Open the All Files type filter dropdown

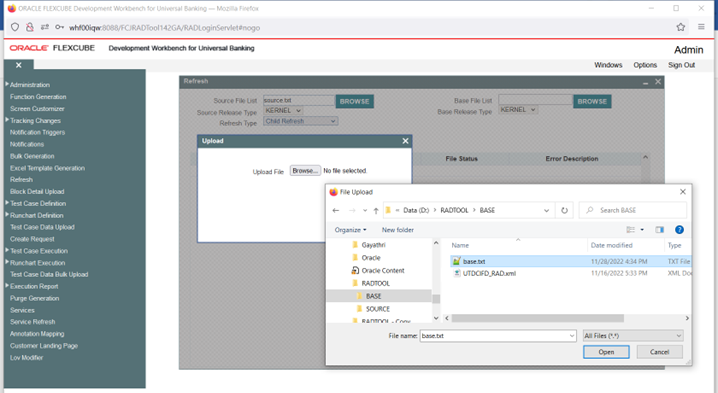[x=633, y=336]
